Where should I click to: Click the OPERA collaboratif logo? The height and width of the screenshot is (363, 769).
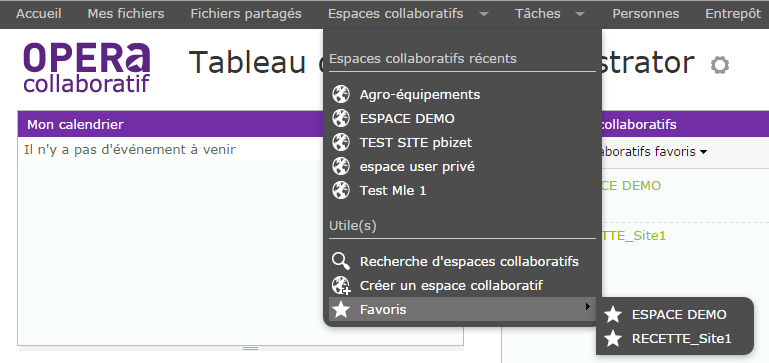[86, 68]
